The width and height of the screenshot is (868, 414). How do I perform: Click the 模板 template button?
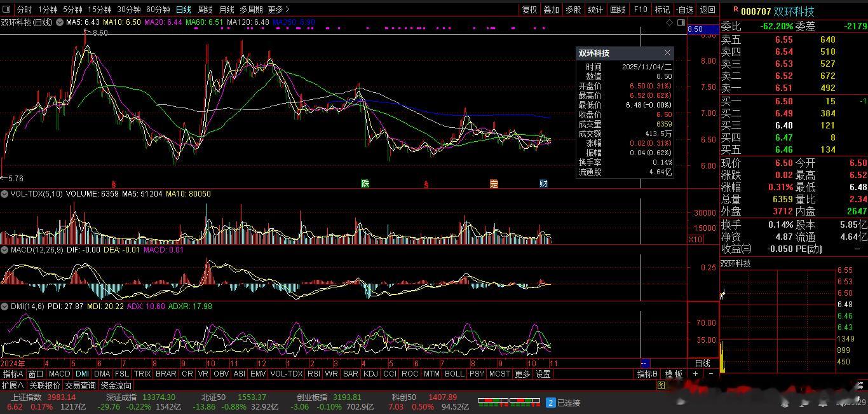(674, 374)
